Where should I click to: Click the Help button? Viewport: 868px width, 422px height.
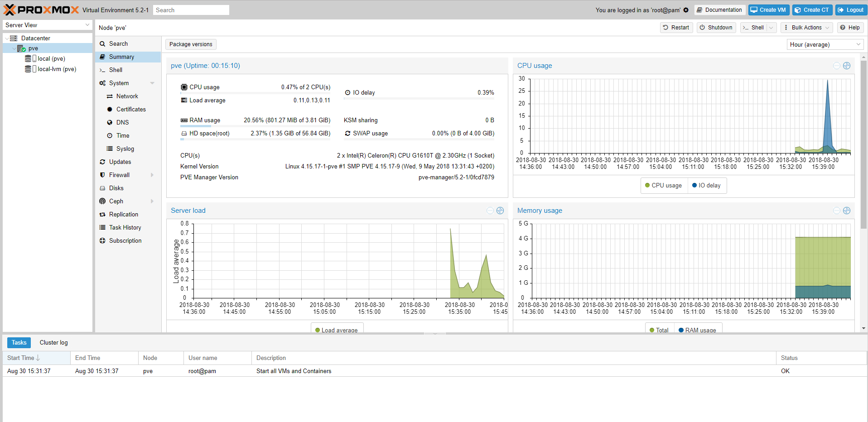[x=850, y=28]
